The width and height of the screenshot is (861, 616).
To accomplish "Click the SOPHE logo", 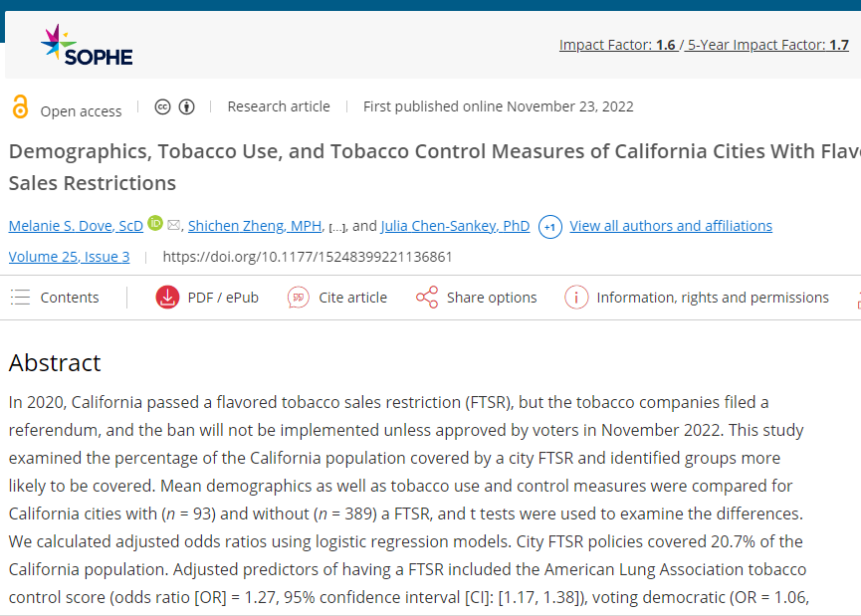I will (87, 46).
